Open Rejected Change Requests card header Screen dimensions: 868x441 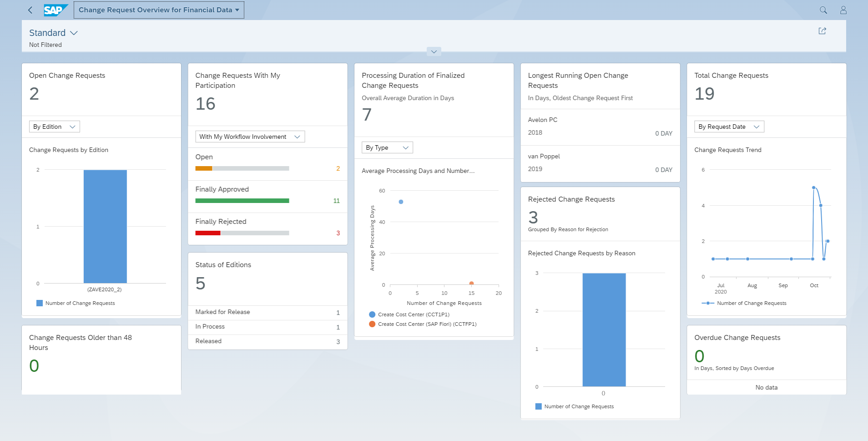[600, 214]
